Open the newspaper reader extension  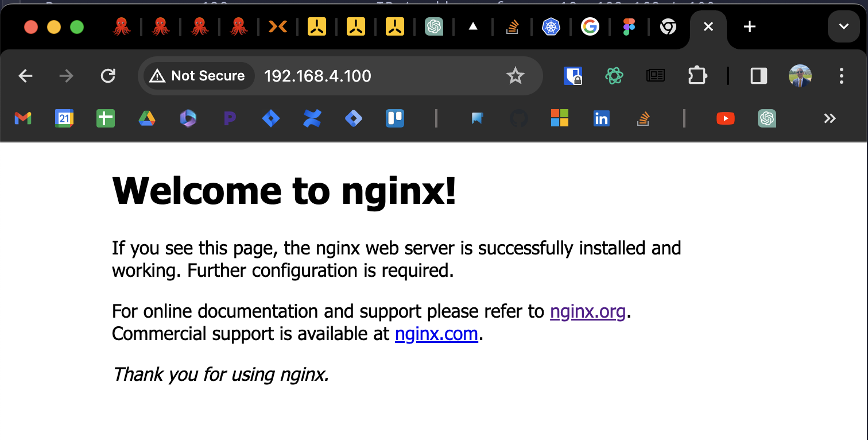point(656,76)
